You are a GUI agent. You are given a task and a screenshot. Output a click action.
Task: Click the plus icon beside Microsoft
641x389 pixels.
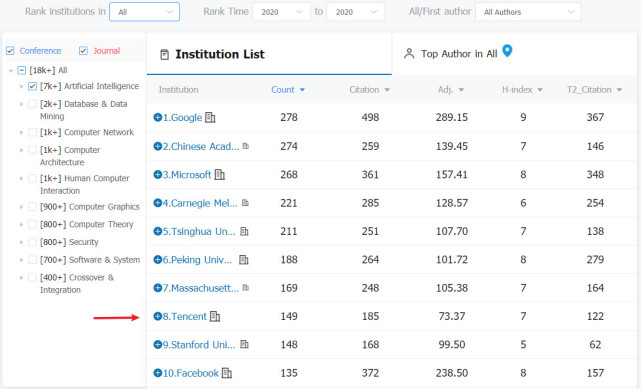click(x=158, y=174)
